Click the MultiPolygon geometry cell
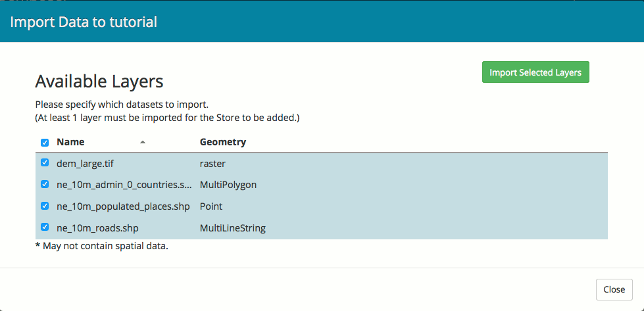The image size is (644, 311). coord(228,185)
